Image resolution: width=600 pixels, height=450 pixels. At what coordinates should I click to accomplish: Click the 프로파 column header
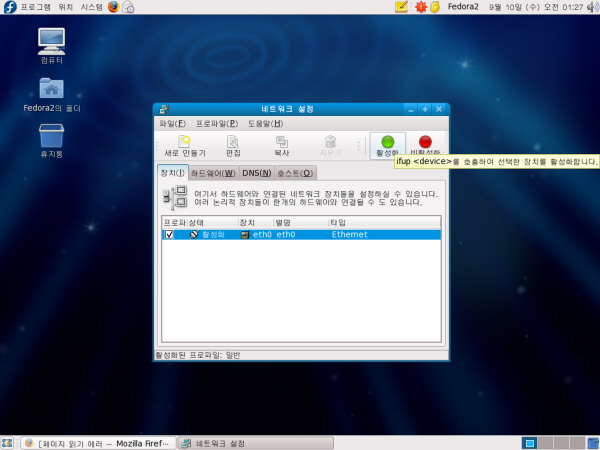tap(174, 223)
